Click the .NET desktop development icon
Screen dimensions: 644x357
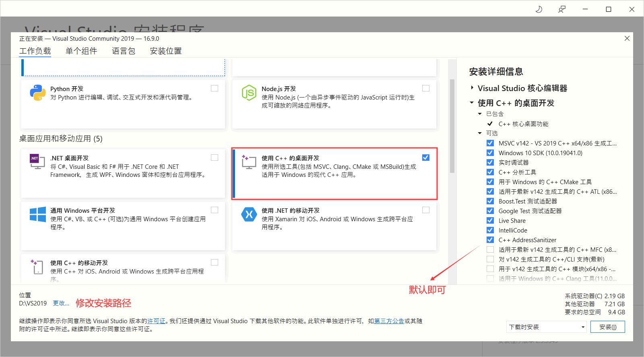click(37, 162)
